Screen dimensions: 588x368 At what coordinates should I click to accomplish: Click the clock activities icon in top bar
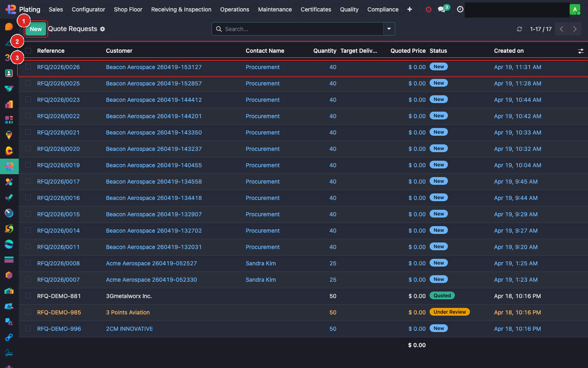(x=460, y=9)
